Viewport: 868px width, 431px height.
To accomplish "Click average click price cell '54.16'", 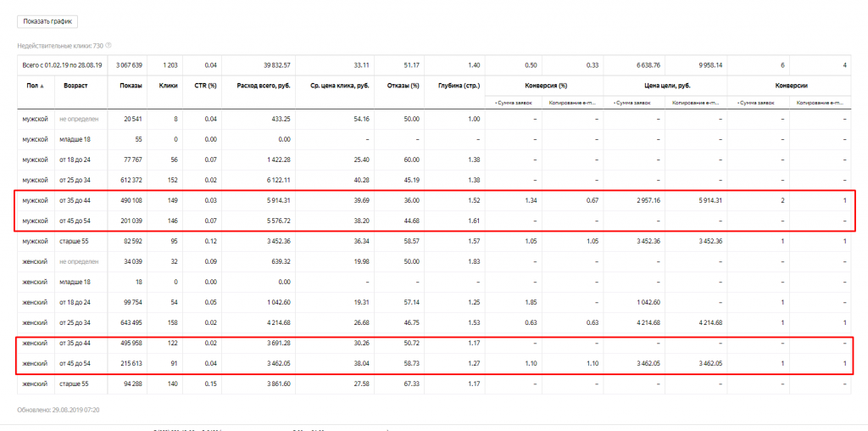I will pos(361,119).
